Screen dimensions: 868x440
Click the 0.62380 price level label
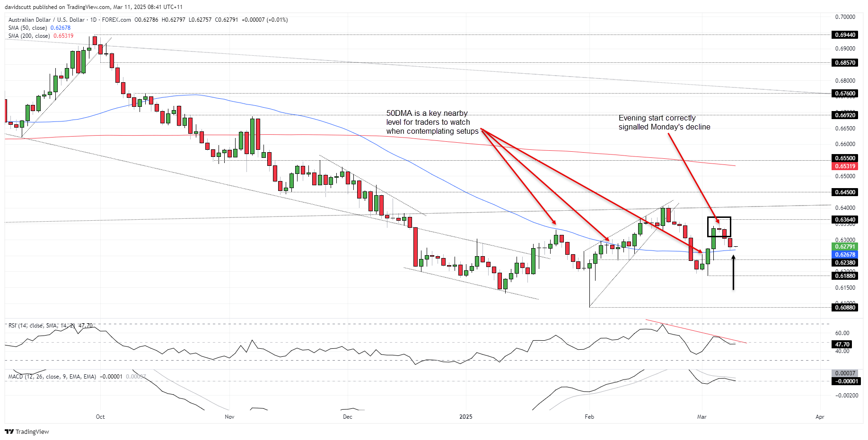pos(845,263)
